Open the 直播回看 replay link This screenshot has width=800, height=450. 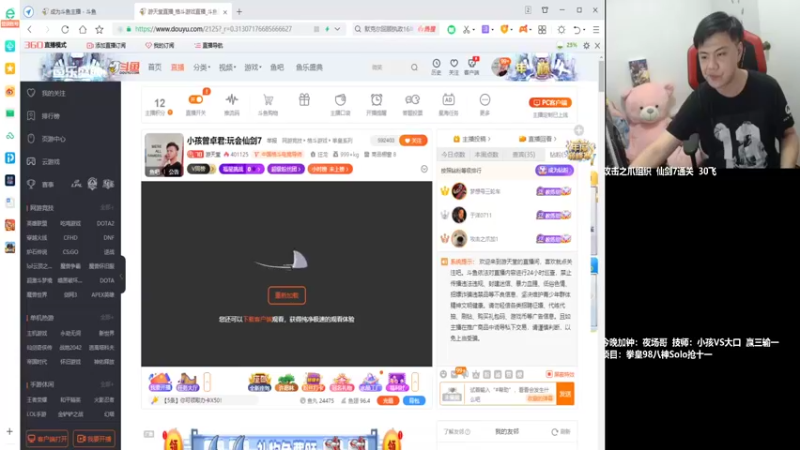pyautogui.click(x=538, y=139)
